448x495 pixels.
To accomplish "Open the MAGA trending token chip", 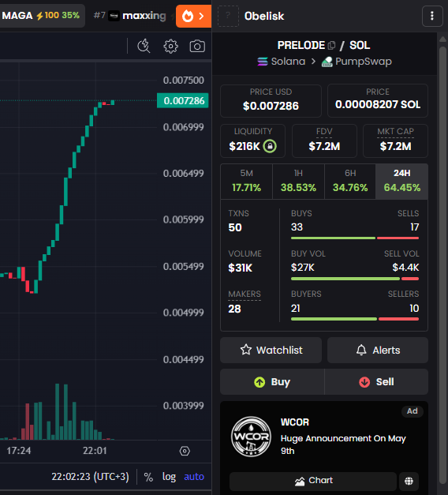I will (x=41, y=16).
